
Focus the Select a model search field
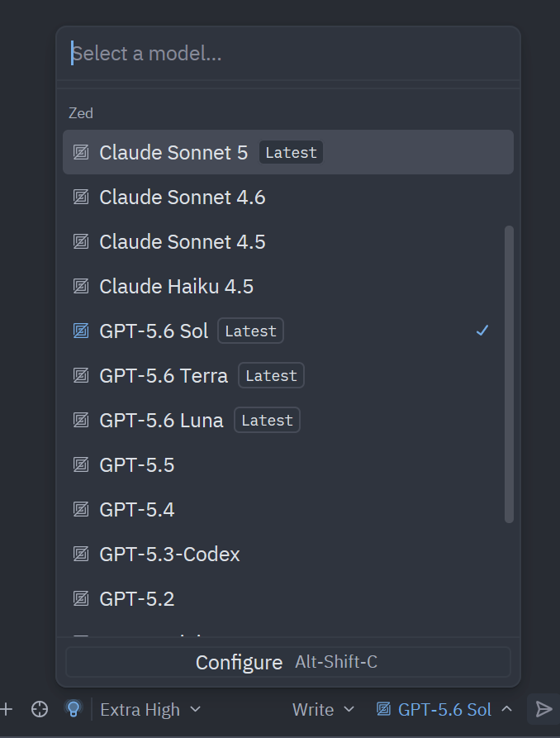point(288,53)
